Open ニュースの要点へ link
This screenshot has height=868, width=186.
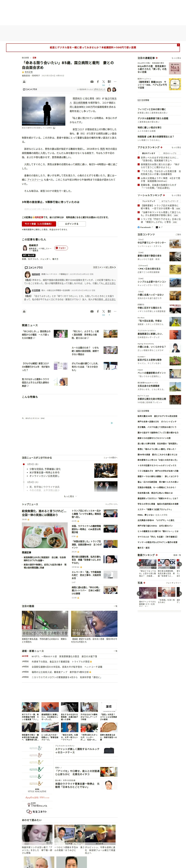click(110, 458)
